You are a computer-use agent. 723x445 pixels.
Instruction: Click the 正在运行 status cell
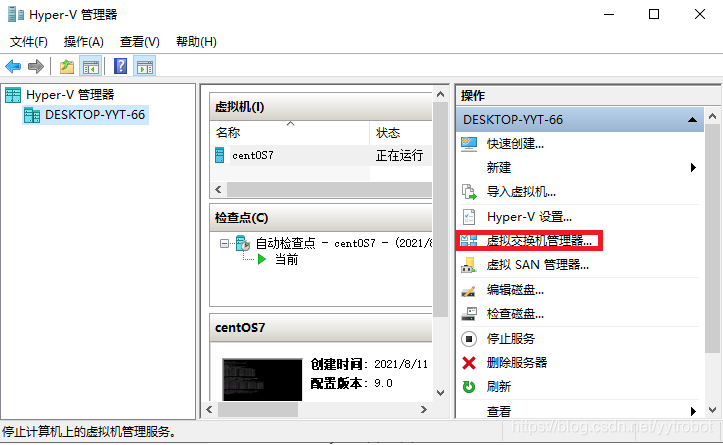tap(399, 155)
